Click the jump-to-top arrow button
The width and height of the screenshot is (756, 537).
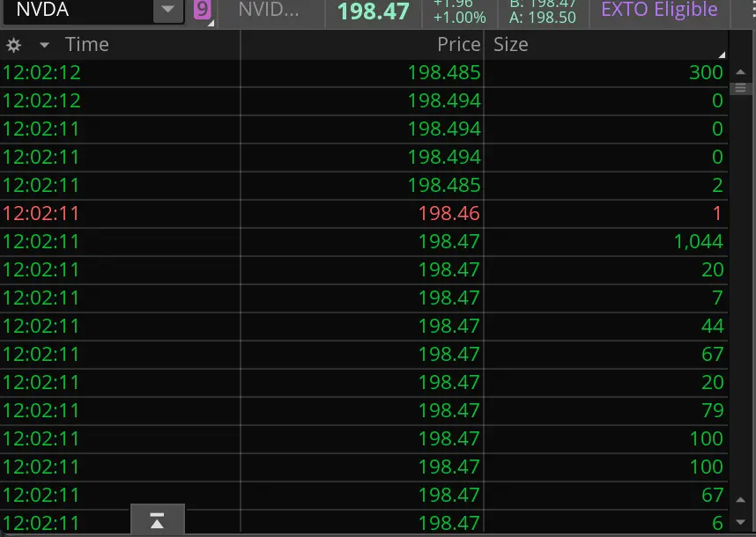[157, 520]
